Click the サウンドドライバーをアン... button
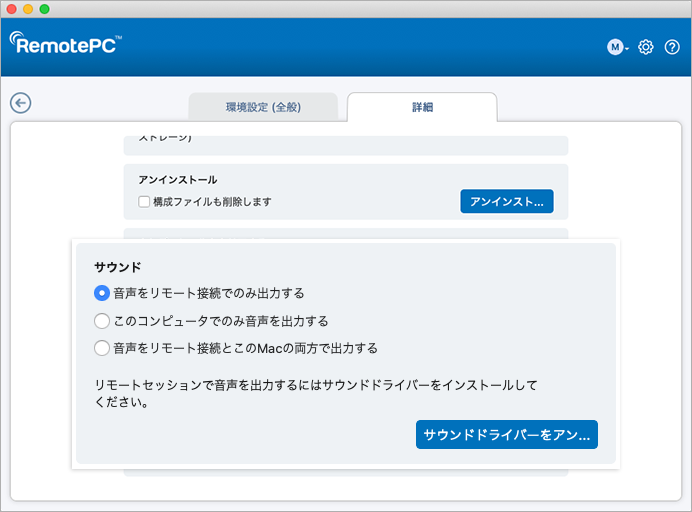 506,435
